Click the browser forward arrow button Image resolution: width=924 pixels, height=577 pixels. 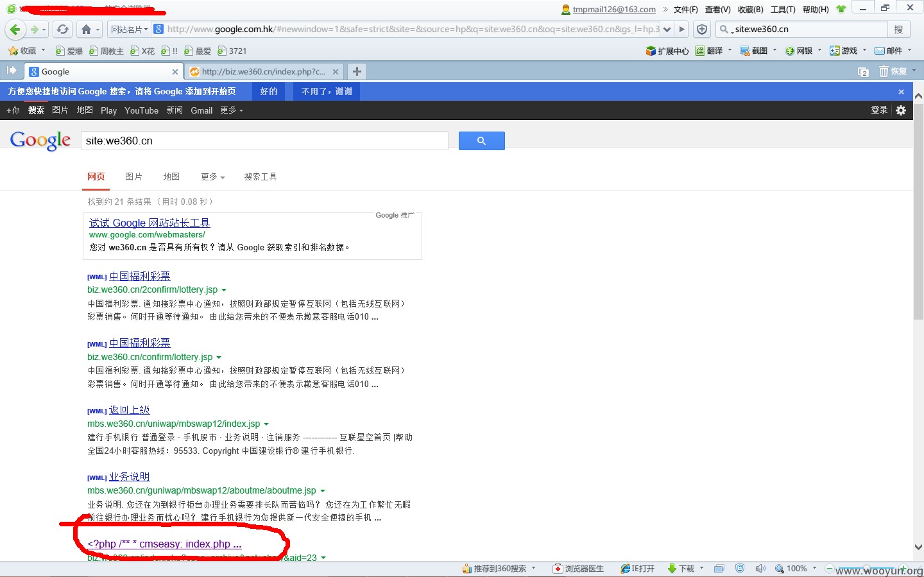[x=35, y=29]
